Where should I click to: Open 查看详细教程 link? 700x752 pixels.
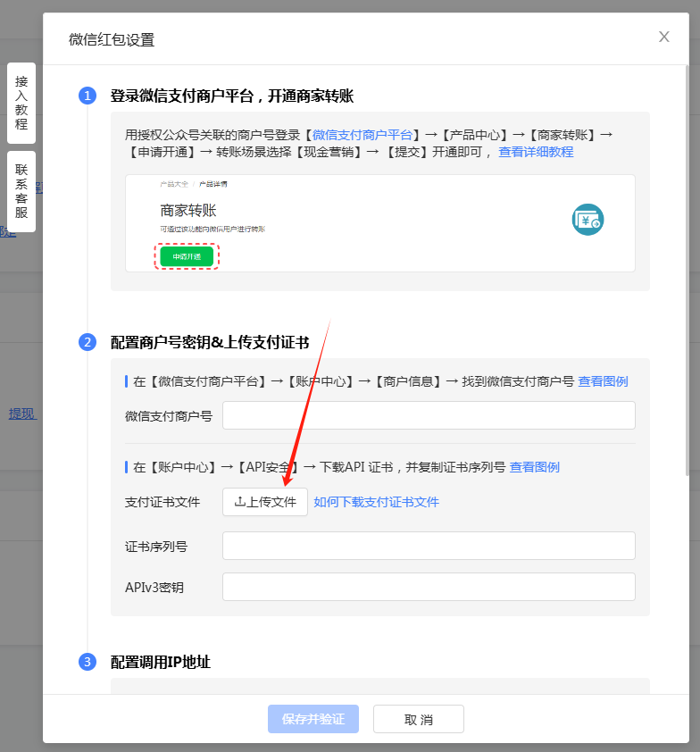[x=536, y=152]
